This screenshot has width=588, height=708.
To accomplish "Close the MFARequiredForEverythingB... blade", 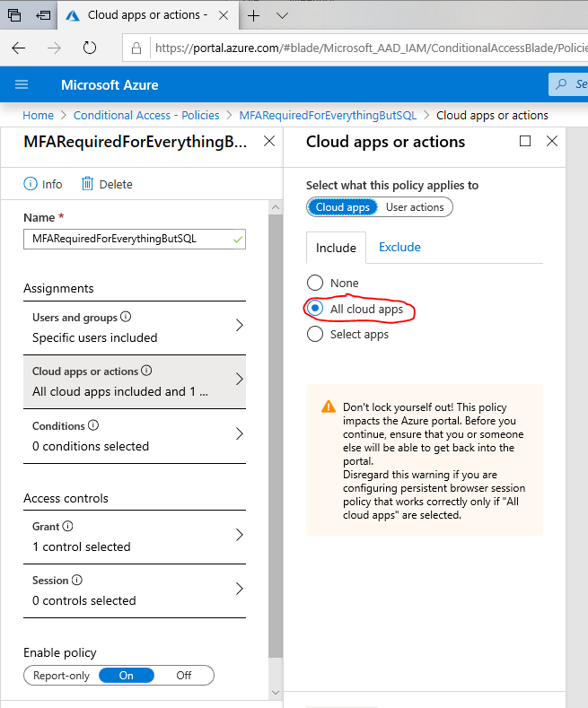I will click(x=269, y=141).
